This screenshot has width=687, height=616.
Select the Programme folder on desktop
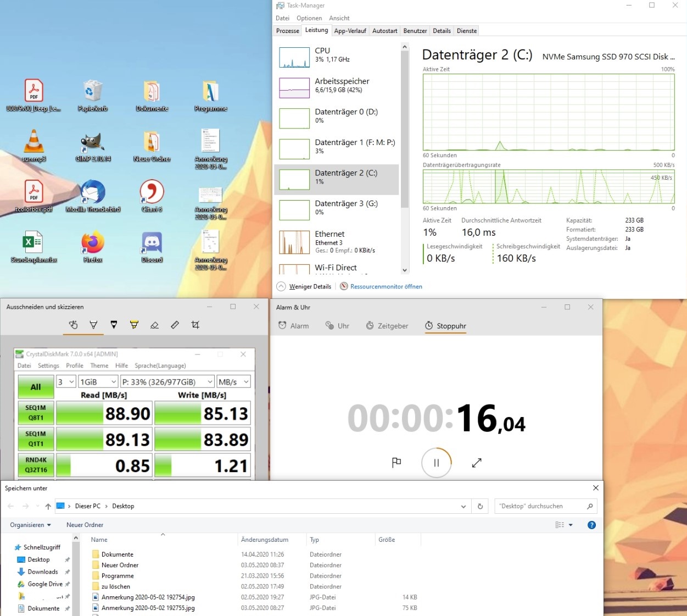tap(211, 96)
